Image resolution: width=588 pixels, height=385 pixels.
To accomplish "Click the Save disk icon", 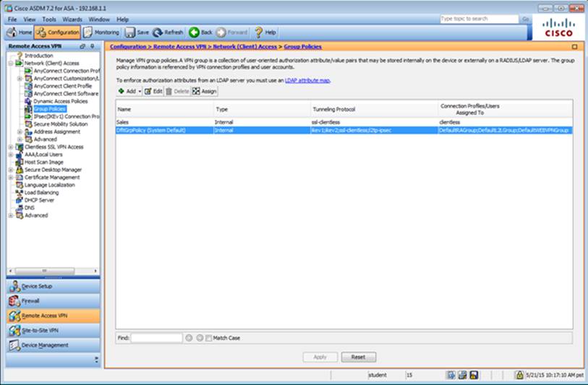I will click(130, 33).
